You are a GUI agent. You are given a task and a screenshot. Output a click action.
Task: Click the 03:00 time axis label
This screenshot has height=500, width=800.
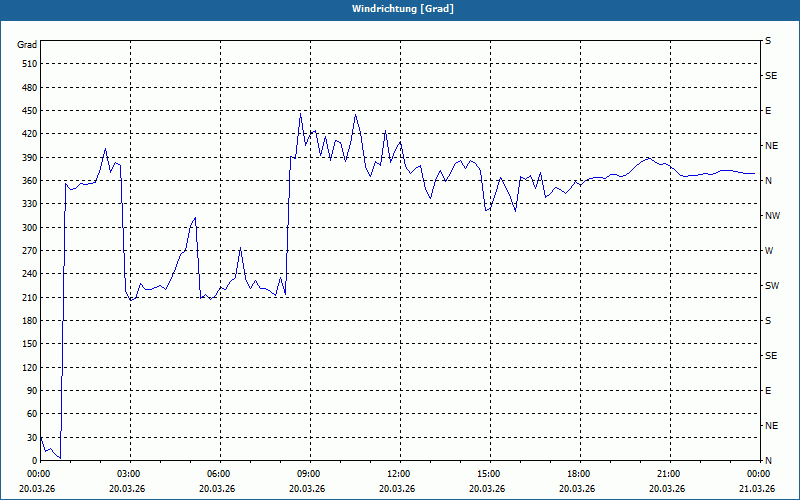click(131, 474)
